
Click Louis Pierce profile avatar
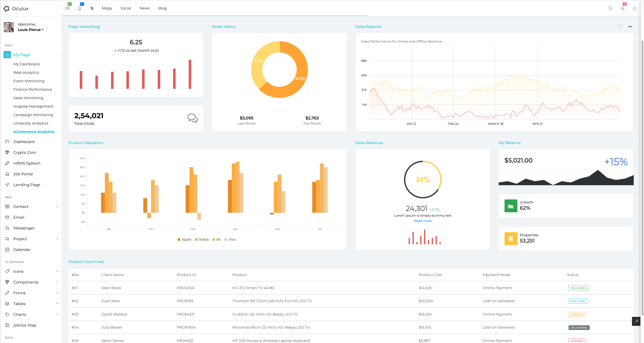tap(9, 27)
